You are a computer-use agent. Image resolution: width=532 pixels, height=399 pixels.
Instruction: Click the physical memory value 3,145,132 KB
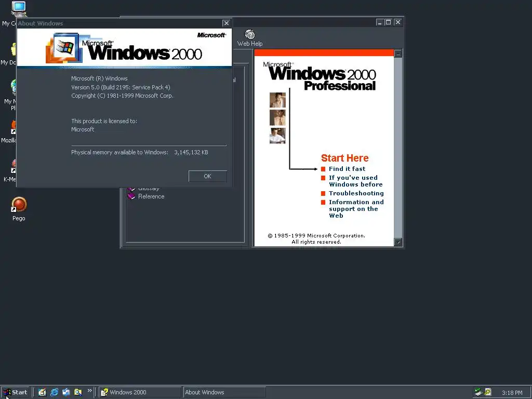191,152
